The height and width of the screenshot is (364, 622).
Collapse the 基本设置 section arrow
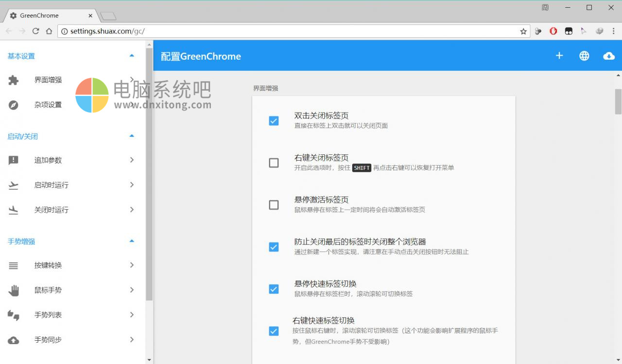(132, 56)
